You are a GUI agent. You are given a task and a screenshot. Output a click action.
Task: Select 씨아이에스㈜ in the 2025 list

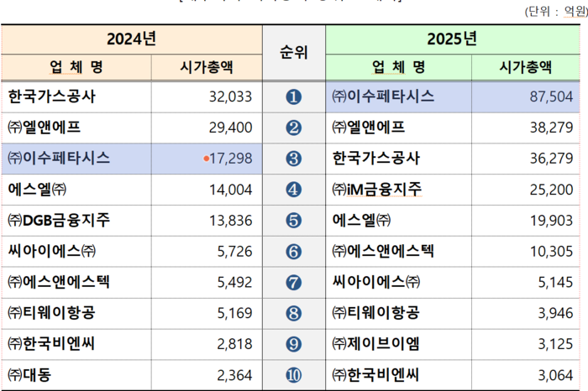376,282
